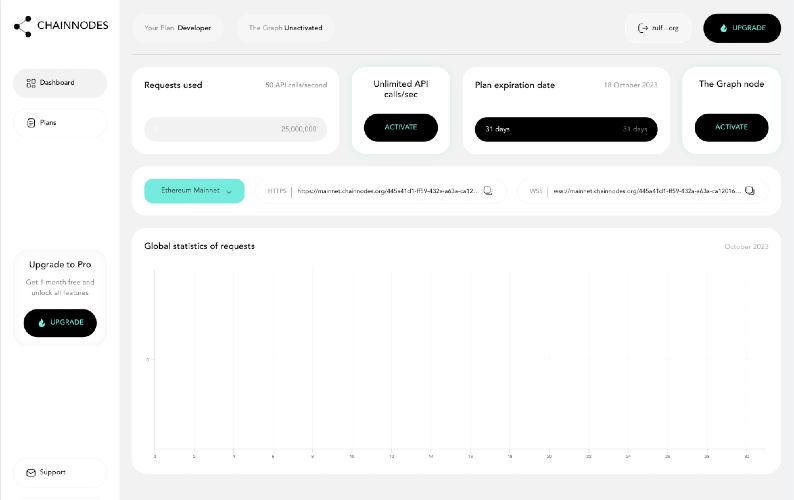Click the logout arrow icon
Screen dimensions: 794x500
643,28
